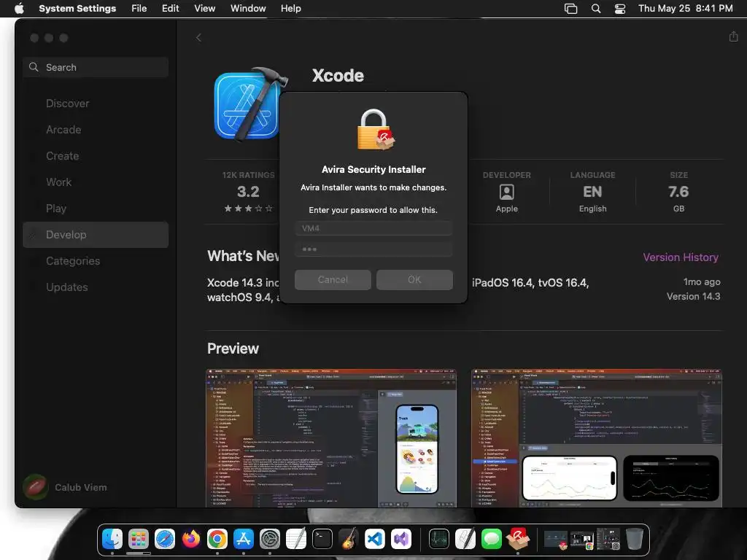The height and width of the screenshot is (560, 747).
Task: Open the Window menu
Action: point(248,8)
